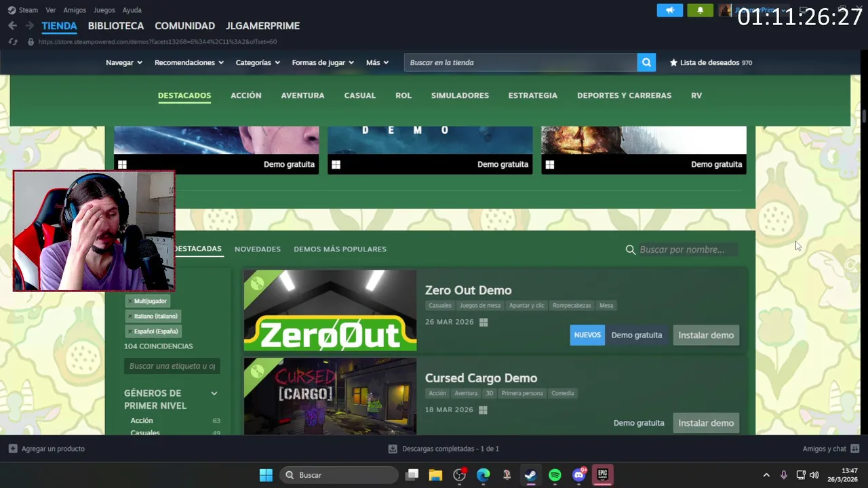Go forward with the arrow next to TIENDA
This screenshot has width=868, height=488.
click(29, 26)
